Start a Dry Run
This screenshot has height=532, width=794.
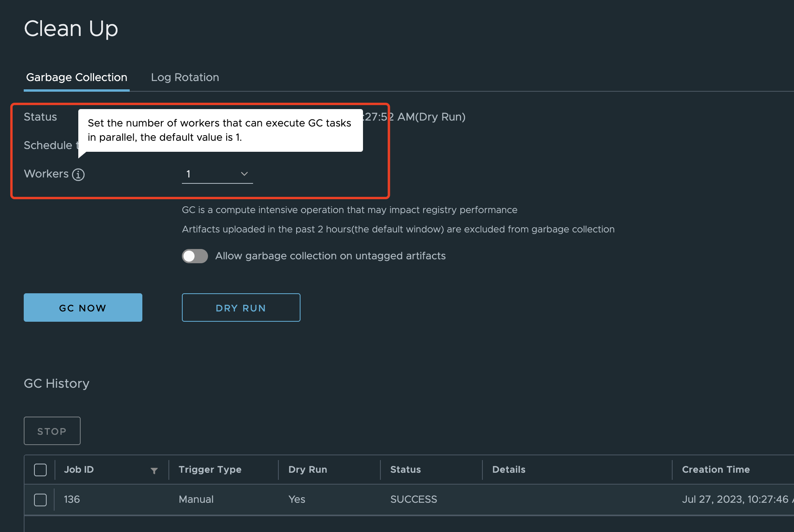click(x=241, y=308)
